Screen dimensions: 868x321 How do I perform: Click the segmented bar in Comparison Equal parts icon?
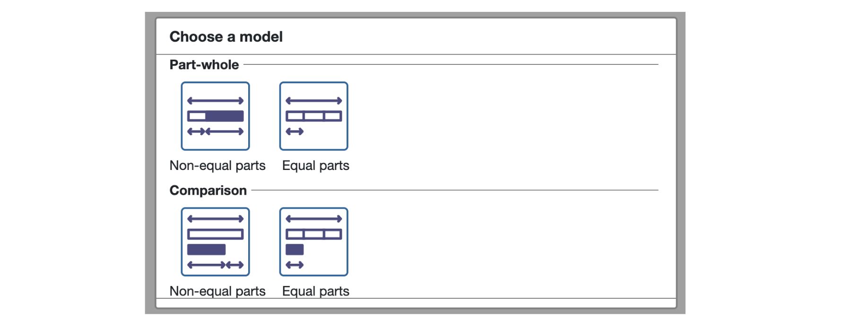point(313,234)
